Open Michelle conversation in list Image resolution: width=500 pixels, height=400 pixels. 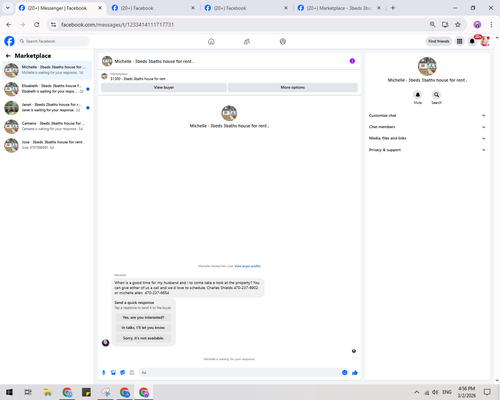47,70
